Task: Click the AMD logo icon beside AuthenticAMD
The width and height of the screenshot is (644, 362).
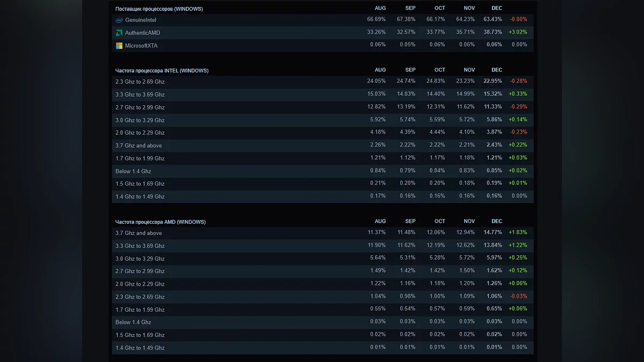Action: 119,33
